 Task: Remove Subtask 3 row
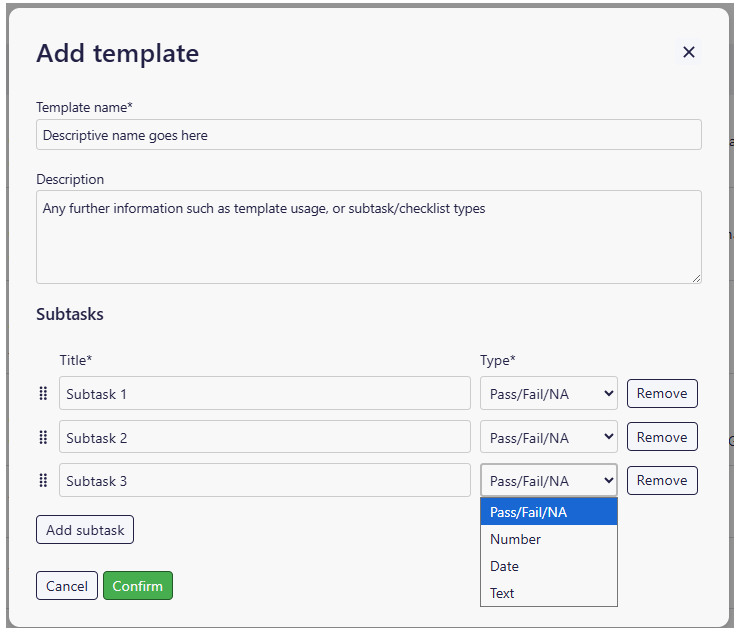tap(661, 480)
